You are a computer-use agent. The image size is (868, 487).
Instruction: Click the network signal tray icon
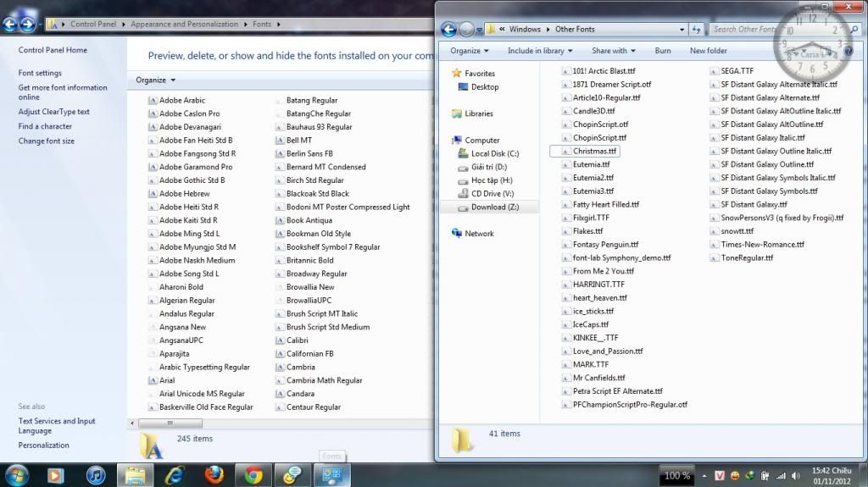(x=781, y=476)
